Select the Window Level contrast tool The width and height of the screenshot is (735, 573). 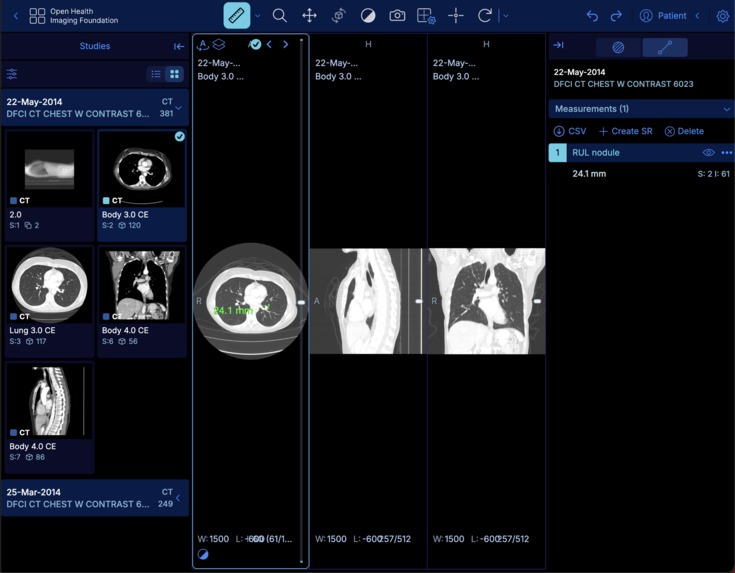click(x=368, y=15)
